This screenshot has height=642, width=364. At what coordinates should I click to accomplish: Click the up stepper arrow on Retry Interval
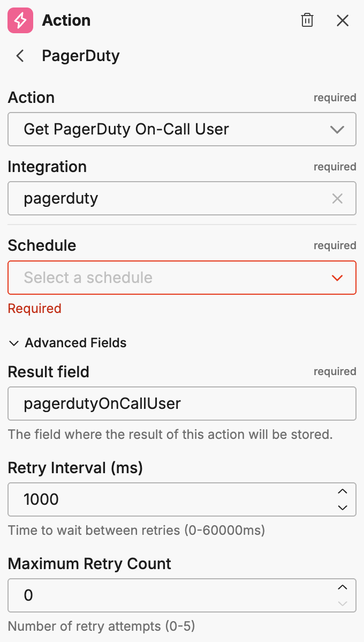[x=343, y=492]
